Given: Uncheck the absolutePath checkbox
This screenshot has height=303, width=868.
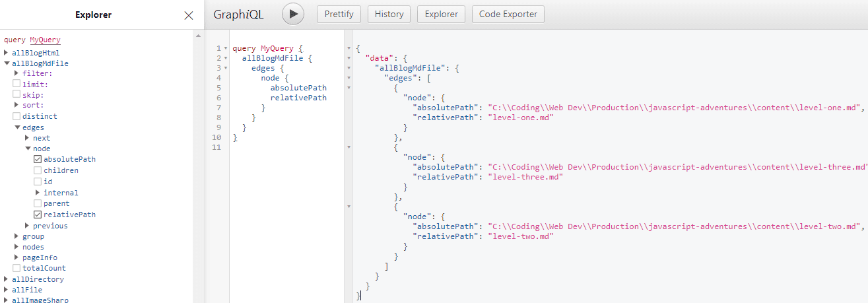Looking at the screenshot, I should pyautogui.click(x=38, y=159).
